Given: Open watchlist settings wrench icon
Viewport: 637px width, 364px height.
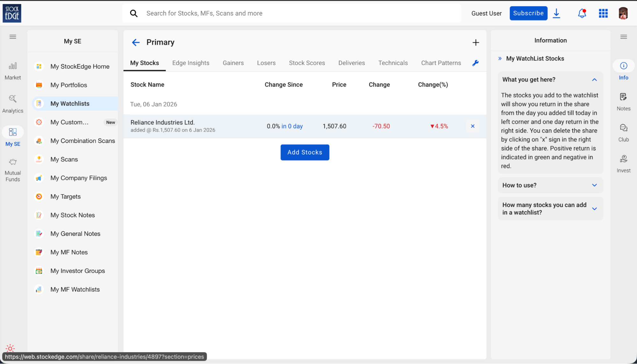Looking at the screenshot, I should point(475,63).
